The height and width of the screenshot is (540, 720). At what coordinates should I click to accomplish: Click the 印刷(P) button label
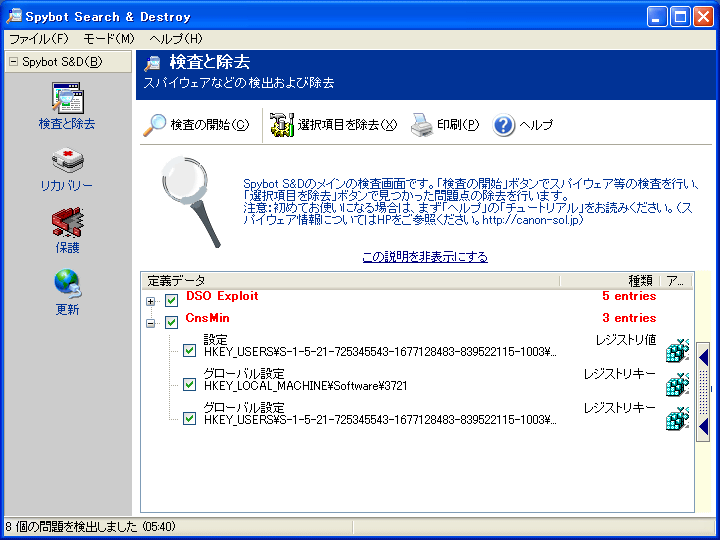[x=458, y=125]
